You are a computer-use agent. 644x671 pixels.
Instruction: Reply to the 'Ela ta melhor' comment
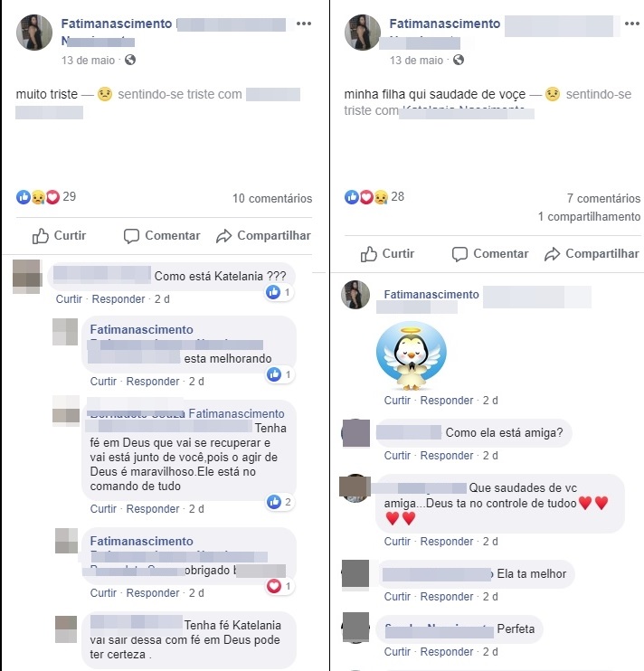(x=447, y=597)
